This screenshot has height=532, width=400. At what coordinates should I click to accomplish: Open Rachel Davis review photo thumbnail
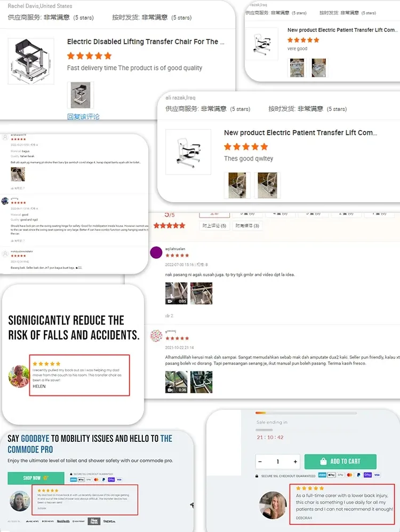[x=81, y=95]
